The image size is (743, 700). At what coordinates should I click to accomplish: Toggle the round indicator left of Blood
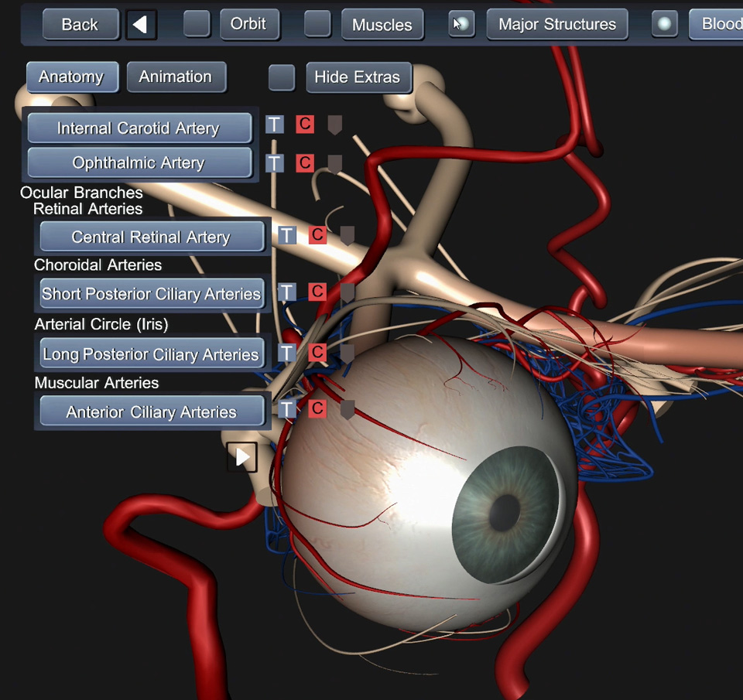click(664, 24)
